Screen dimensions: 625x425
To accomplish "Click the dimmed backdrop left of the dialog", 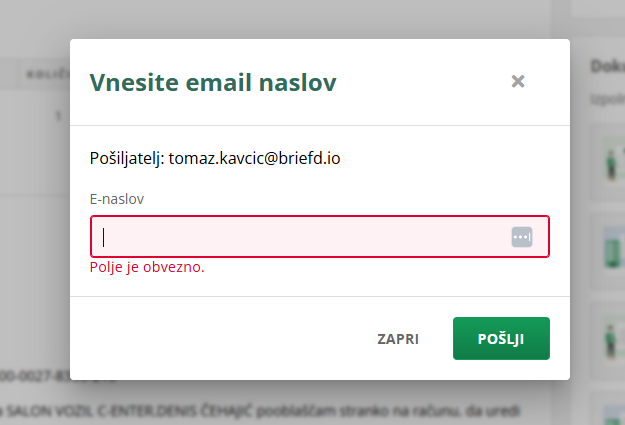I will click(35, 250).
